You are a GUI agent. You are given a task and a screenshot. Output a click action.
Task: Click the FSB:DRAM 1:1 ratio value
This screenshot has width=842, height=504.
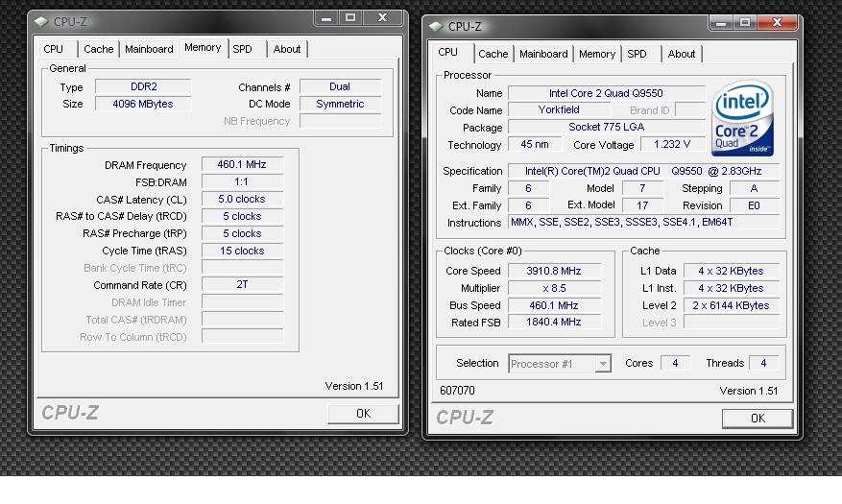coord(242,181)
